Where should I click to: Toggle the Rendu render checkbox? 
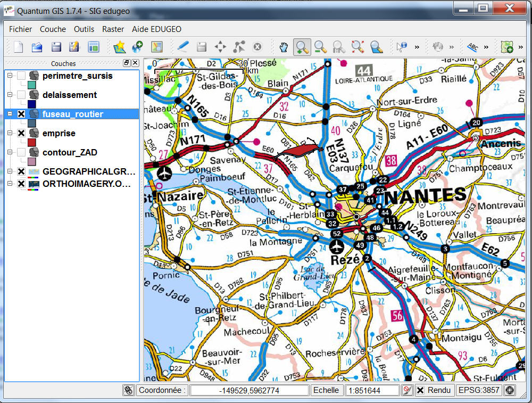(420, 390)
